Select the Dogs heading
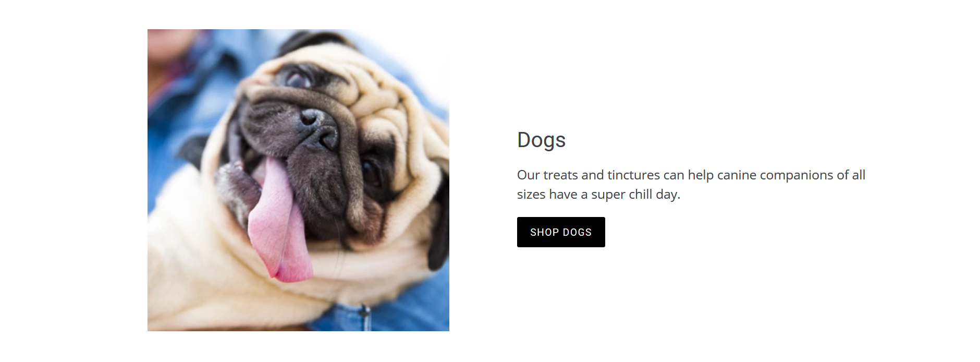The image size is (980, 362). 541,140
